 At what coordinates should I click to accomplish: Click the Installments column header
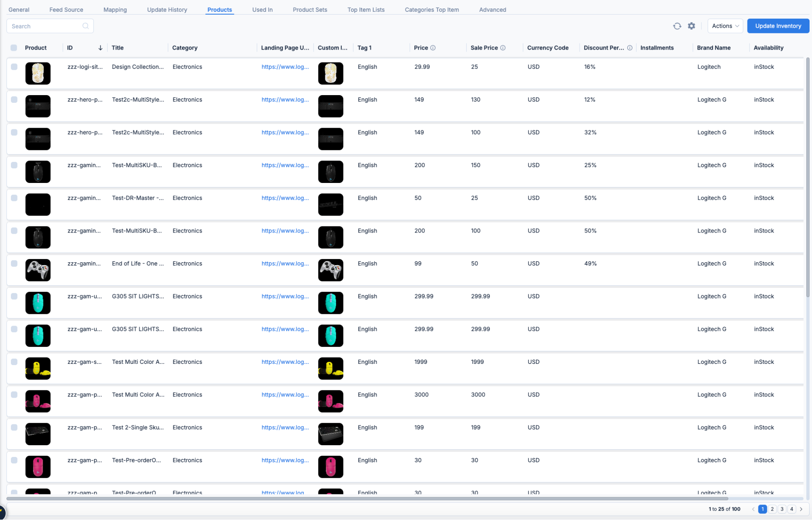tap(657, 48)
